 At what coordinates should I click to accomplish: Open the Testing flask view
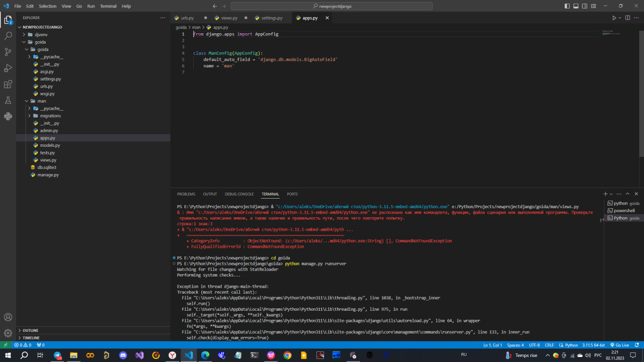(8, 100)
